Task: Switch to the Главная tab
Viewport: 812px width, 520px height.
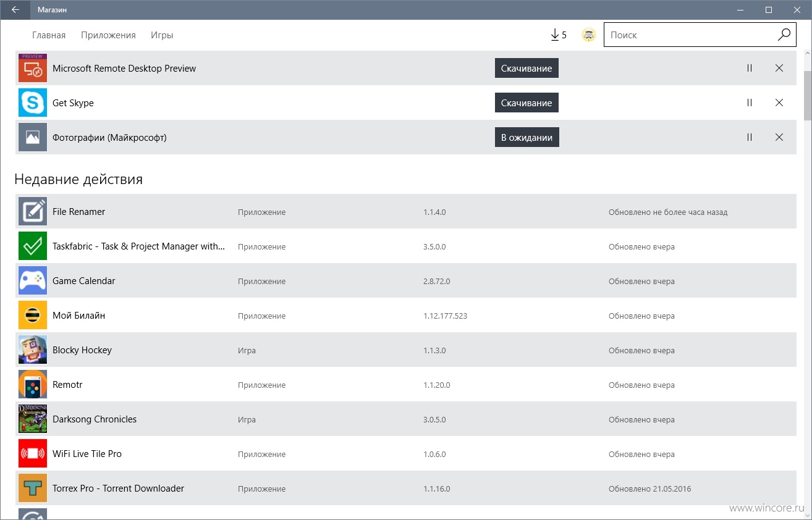Action: 49,35
